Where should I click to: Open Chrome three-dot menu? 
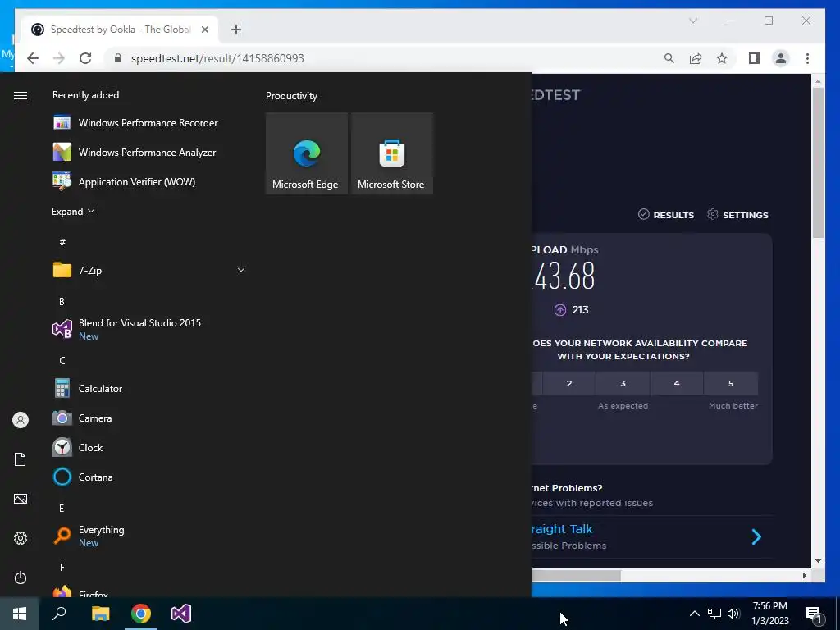point(807,58)
